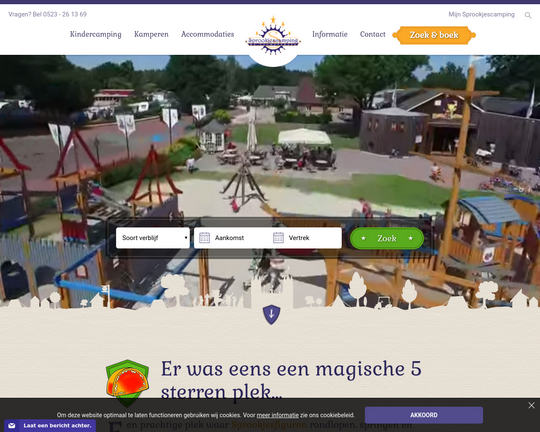Click the departure calendar icon
This screenshot has height=432, width=540.
(x=278, y=238)
